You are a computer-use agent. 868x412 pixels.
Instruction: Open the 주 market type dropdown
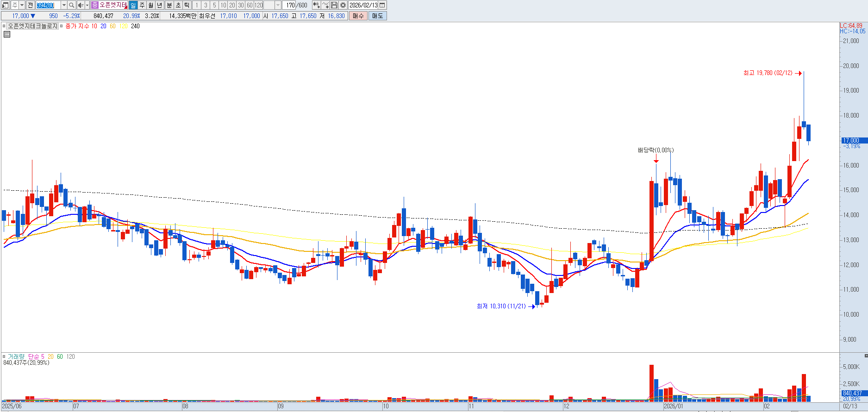coord(22,5)
